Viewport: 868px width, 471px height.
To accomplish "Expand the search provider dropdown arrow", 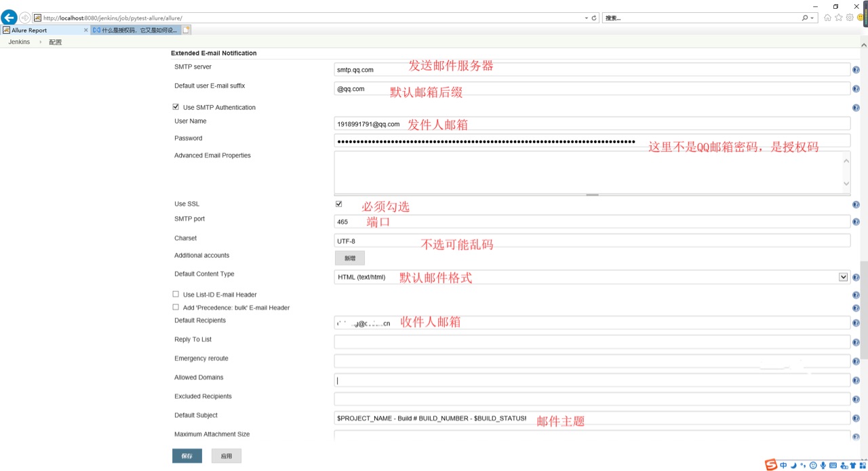I will pyautogui.click(x=812, y=18).
